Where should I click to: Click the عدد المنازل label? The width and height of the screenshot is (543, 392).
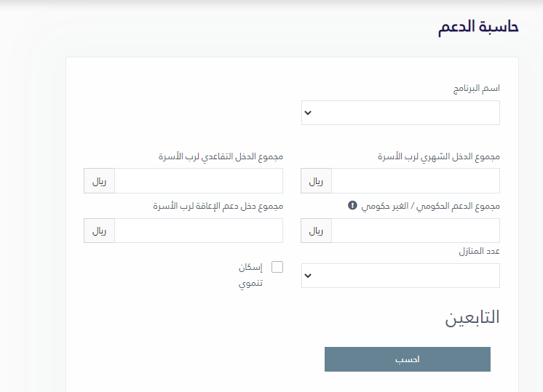pyautogui.click(x=479, y=251)
